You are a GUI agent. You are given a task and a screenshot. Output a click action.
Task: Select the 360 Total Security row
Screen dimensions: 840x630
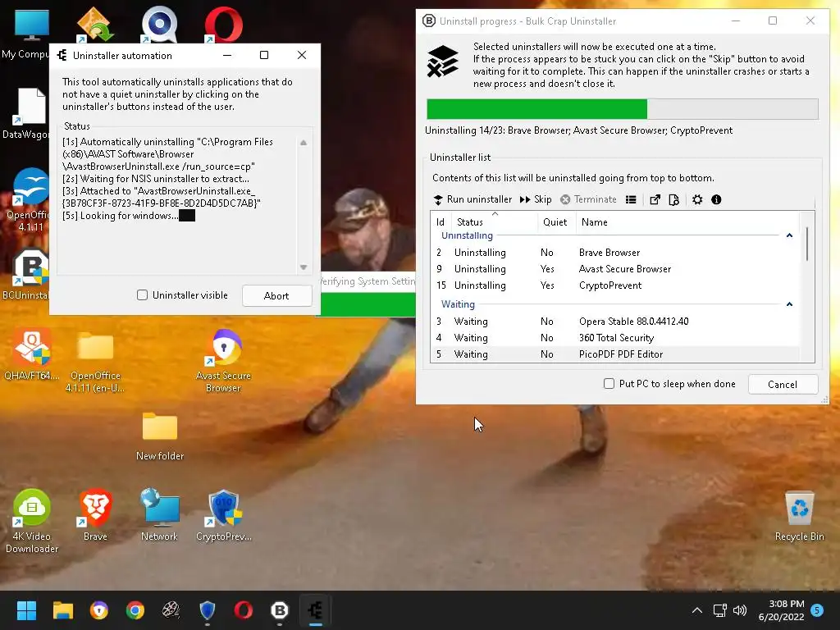point(614,338)
